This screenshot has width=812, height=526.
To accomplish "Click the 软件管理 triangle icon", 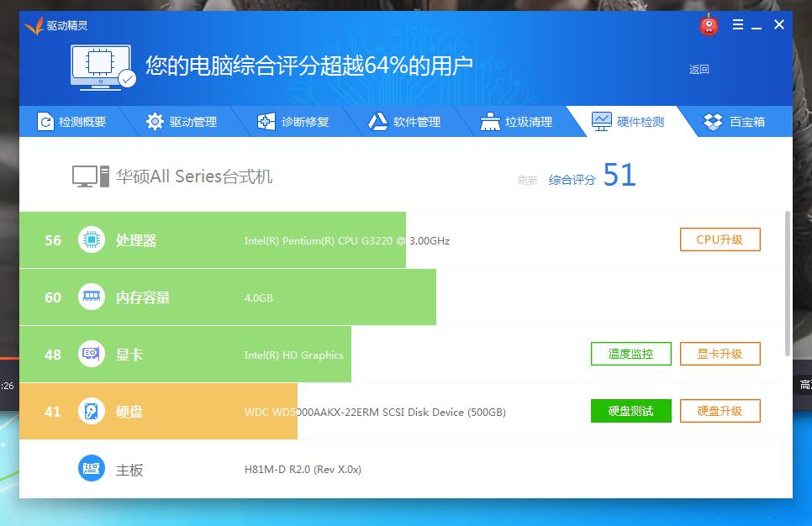I will (377, 122).
